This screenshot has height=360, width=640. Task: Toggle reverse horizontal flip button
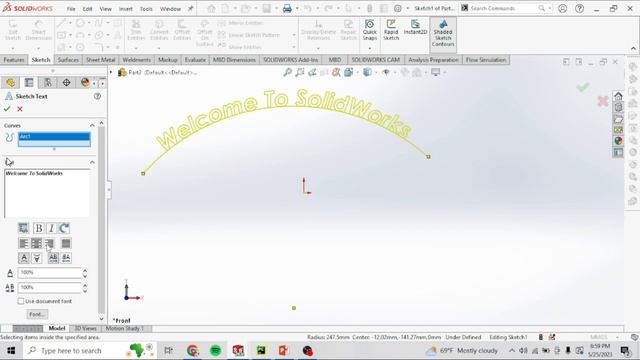[x=66, y=258]
